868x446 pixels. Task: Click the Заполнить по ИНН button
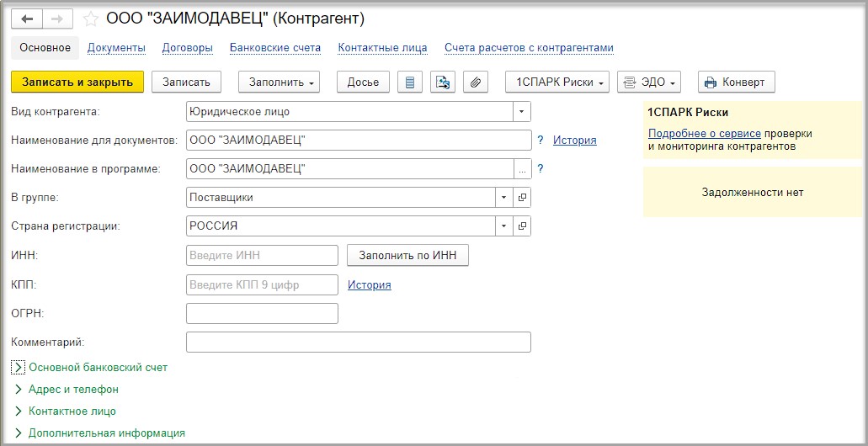tap(408, 256)
